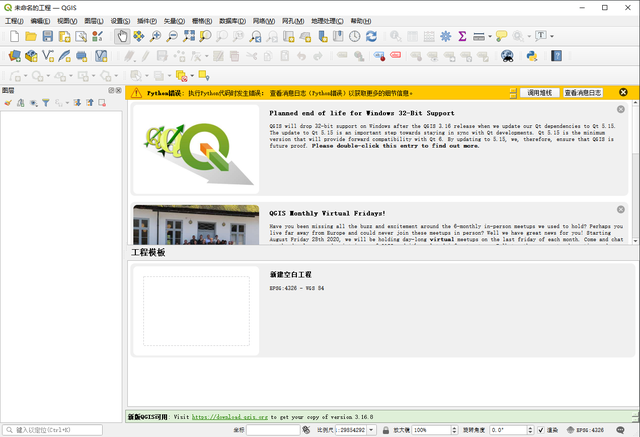Image resolution: width=640 pixels, height=437 pixels.
Task: Open the Help menu (帮助)
Action: 361,21
